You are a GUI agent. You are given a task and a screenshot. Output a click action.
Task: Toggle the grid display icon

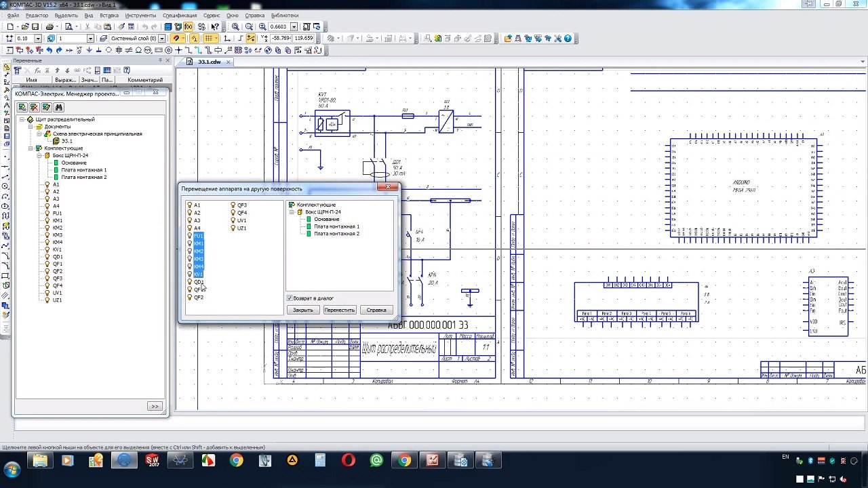click(210, 39)
